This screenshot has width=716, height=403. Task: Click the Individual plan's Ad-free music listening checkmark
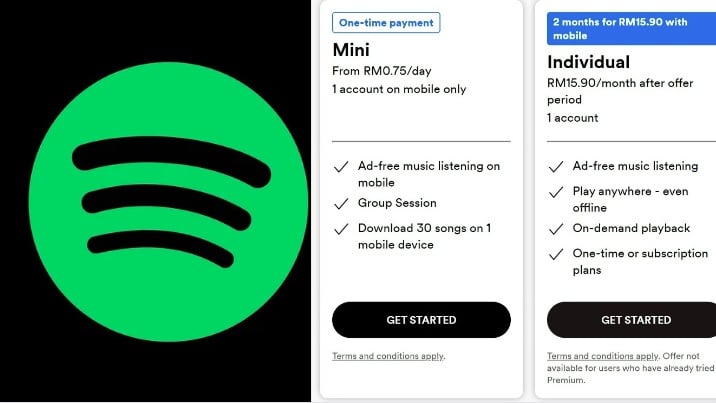pyautogui.click(x=555, y=166)
